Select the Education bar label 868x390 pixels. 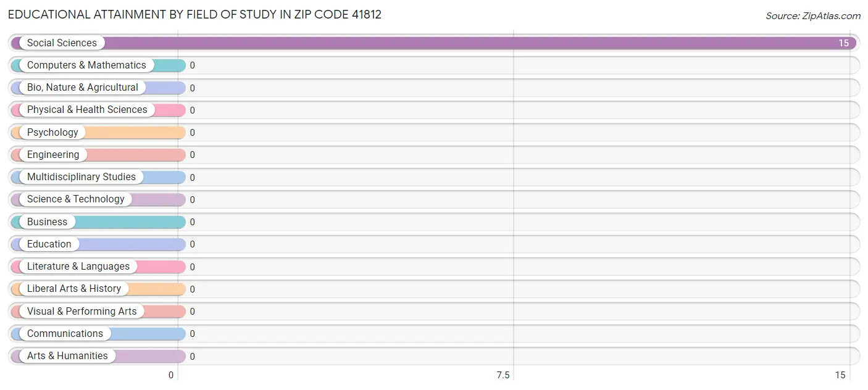tap(49, 244)
